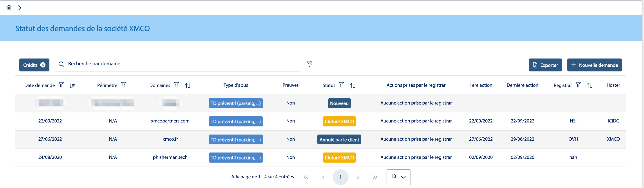
Task: Go to the next page arrow
Action: click(x=358, y=177)
